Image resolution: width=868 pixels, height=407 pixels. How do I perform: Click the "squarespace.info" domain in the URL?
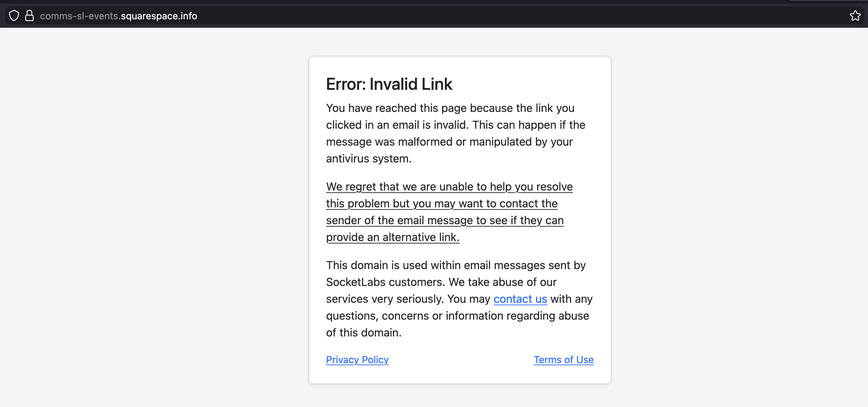(159, 16)
